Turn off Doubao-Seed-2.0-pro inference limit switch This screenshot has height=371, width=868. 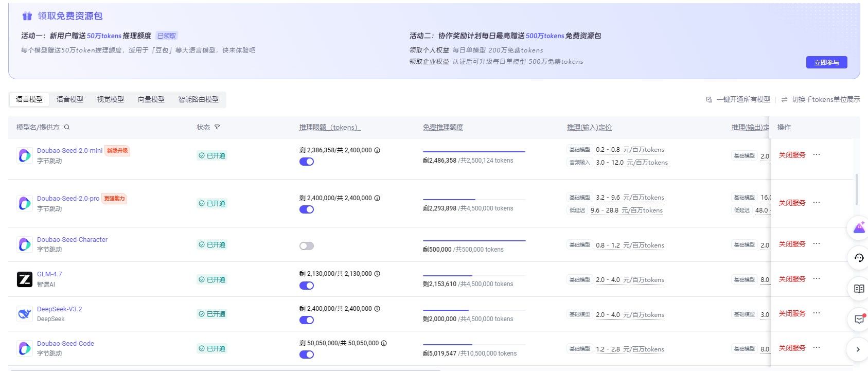click(x=307, y=209)
